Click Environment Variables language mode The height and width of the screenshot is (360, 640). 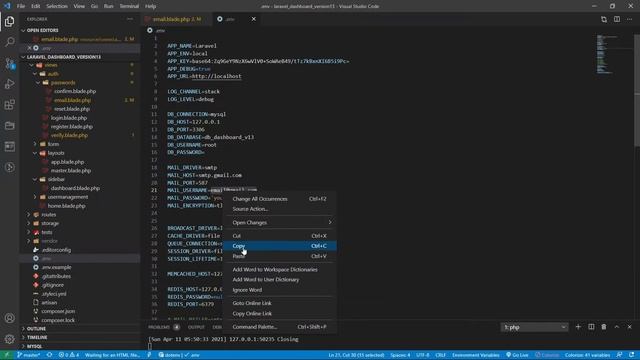pos(476,355)
